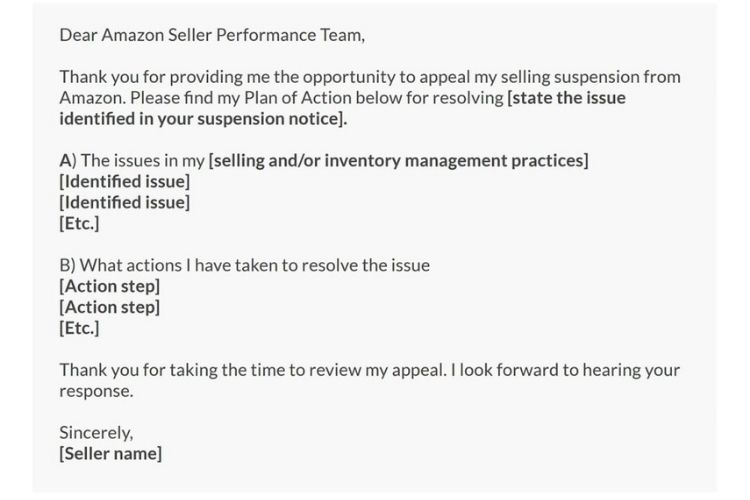Click the second '[Identified issue]' placeholder
Viewport: 750px width, 500px height.
(125, 202)
